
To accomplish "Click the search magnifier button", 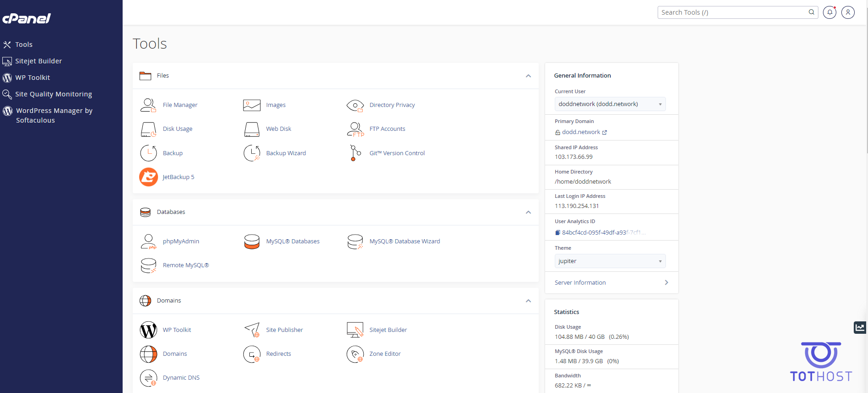I will point(812,12).
